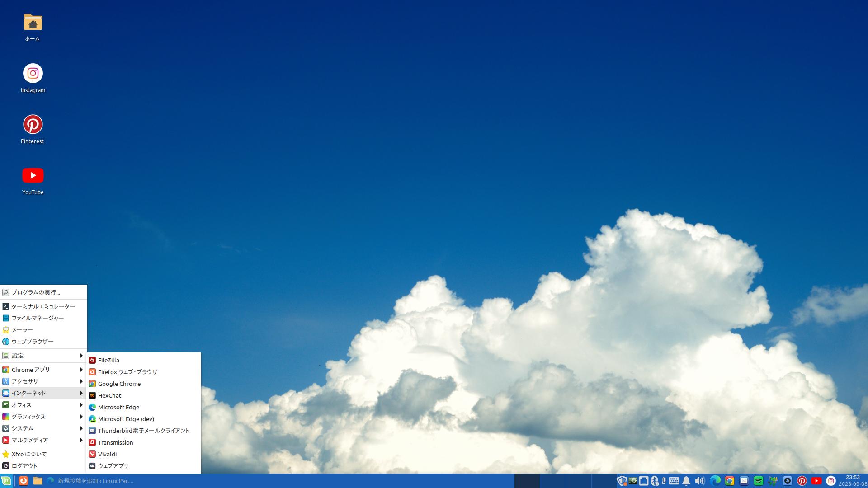Viewport: 868px width, 488px height.
Task: Expand the マルチメディア submenu
Action: tap(43, 440)
